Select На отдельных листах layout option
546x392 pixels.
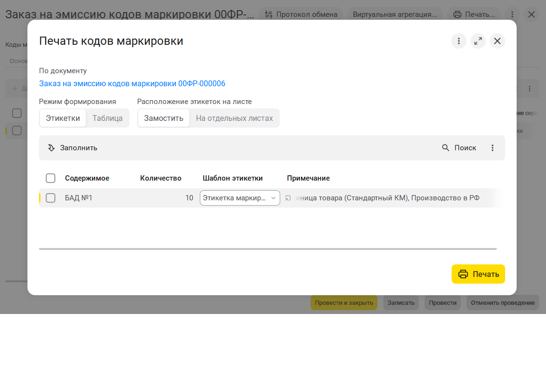(234, 118)
